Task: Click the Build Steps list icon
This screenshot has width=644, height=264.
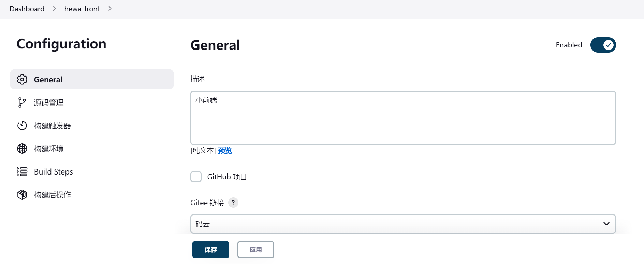Action: pos(22,172)
